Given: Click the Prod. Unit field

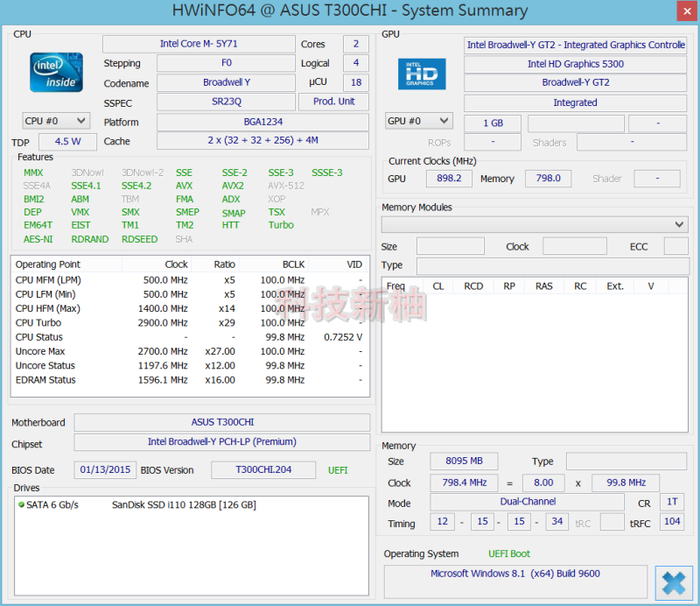Looking at the screenshot, I should [x=334, y=102].
